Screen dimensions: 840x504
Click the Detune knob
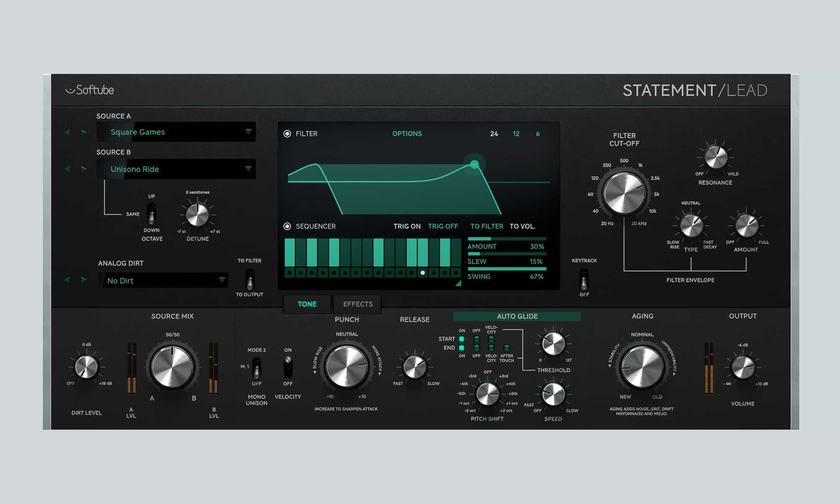click(x=197, y=215)
